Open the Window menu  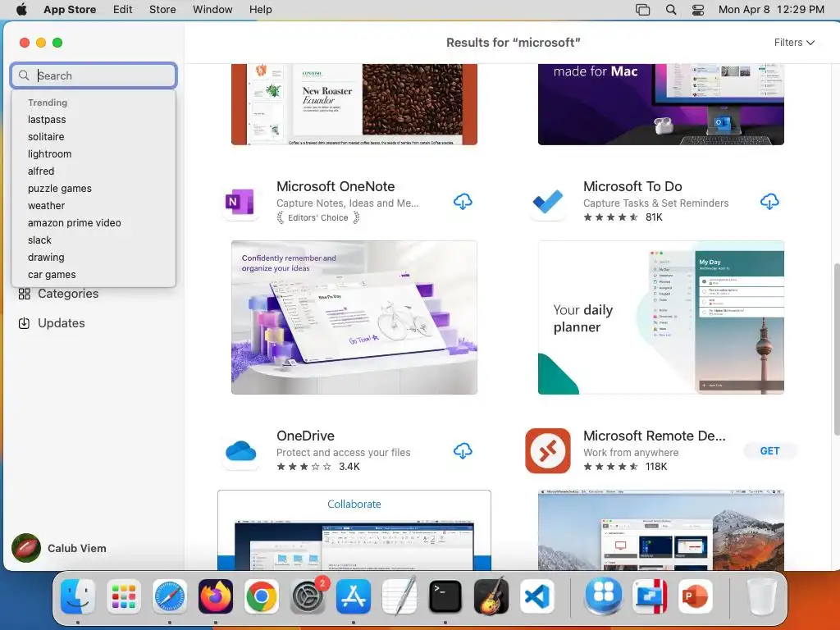(x=212, y=10)
